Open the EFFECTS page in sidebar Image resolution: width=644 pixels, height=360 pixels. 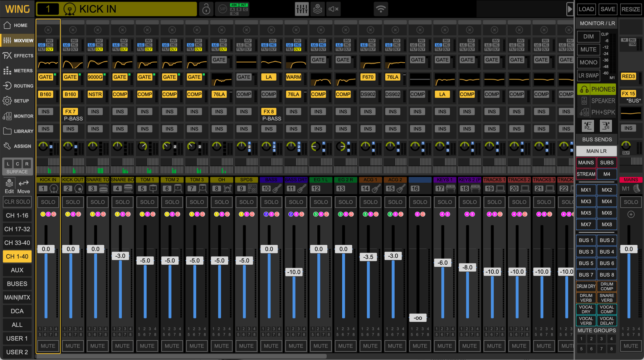(18, 56)
